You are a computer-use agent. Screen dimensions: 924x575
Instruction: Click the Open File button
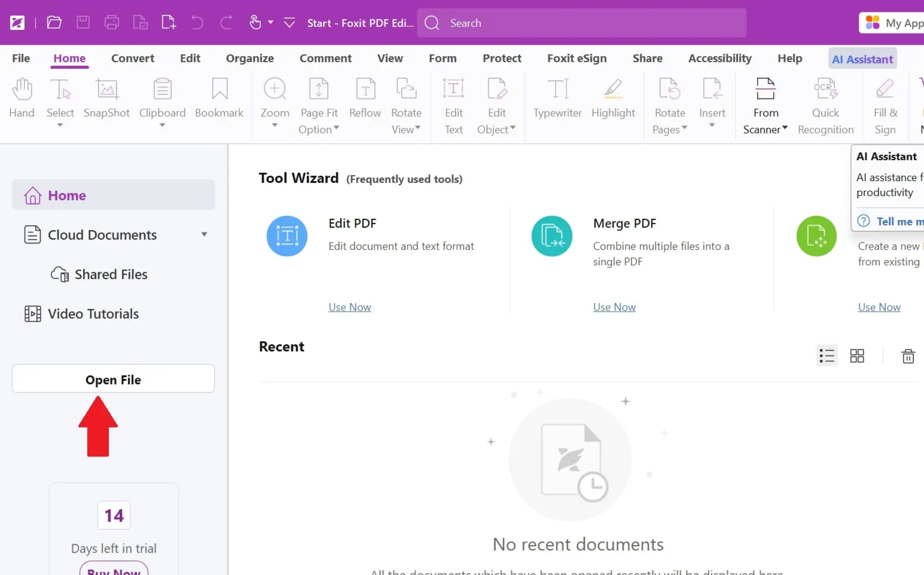pyautogui.click(x=113, y=379)
